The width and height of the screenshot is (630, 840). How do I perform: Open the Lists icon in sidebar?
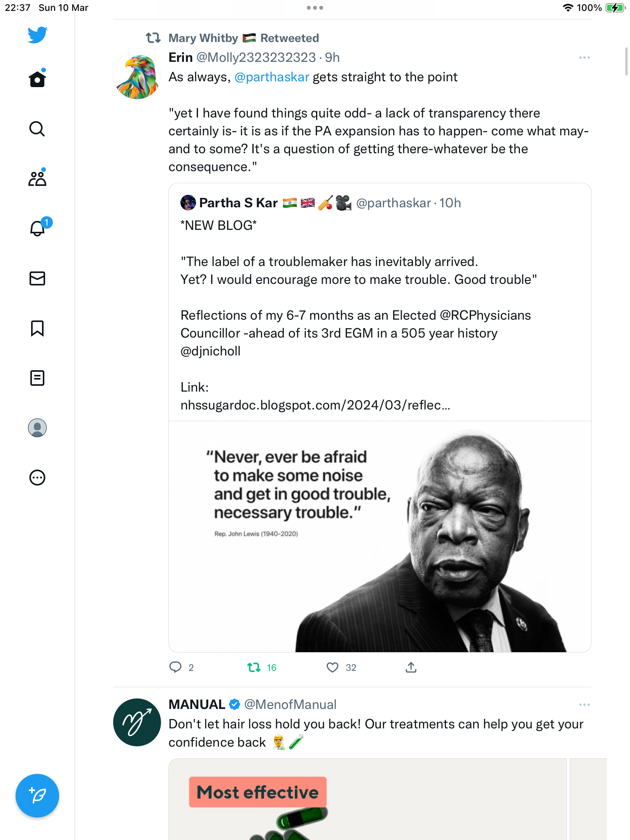[x=37, y=378]
